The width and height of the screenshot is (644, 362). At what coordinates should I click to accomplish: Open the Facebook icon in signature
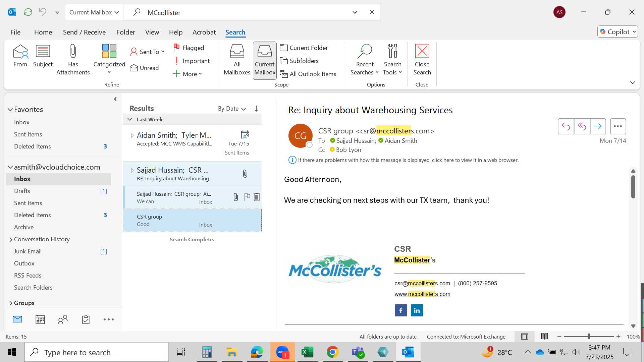[x=400, y=310]
